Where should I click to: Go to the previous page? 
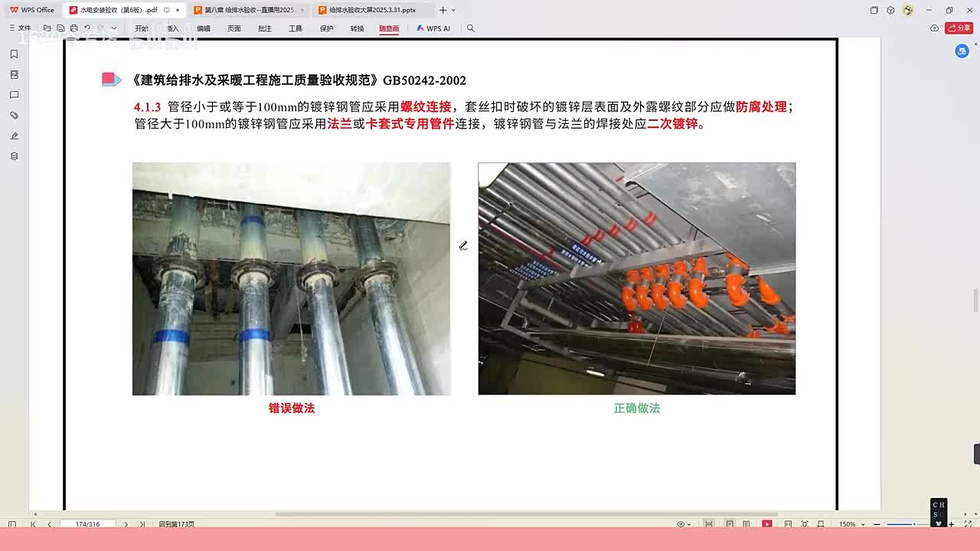point(50,524)
